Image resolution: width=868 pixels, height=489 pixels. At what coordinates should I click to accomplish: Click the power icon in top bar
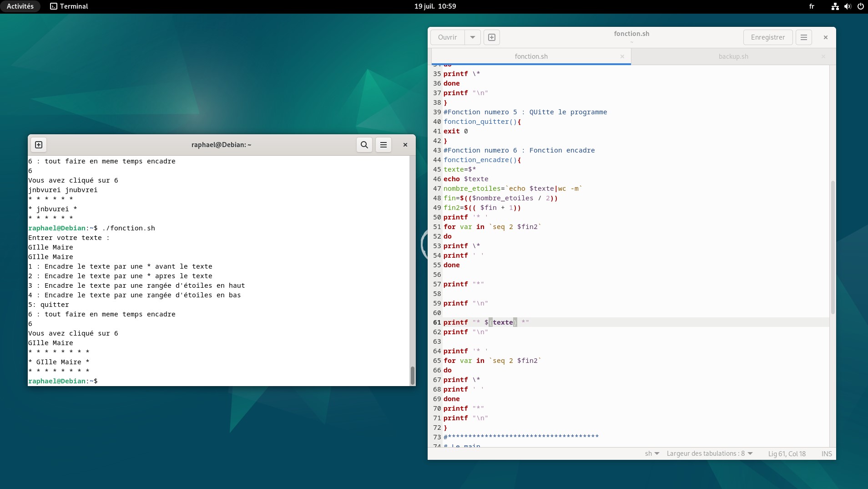tap(860, 6)
